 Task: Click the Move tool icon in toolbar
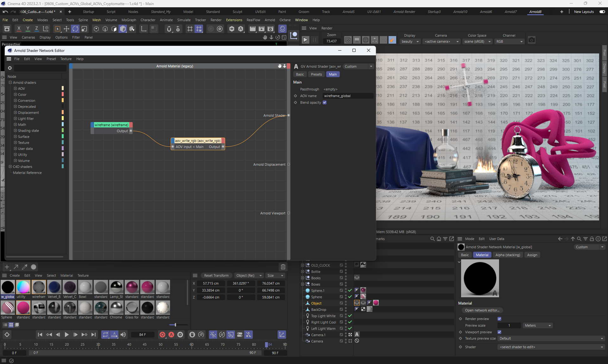coord(66,29)
